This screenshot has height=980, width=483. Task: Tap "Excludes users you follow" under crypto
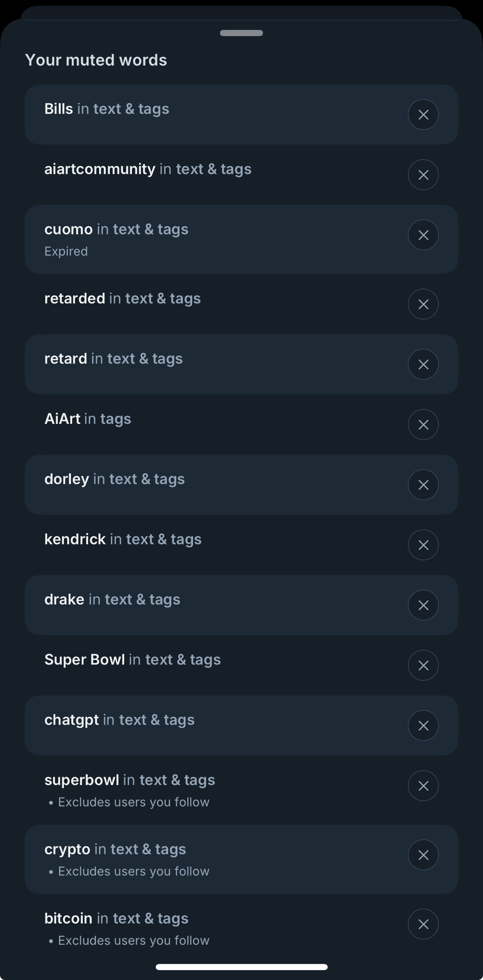tap(133, 871)
